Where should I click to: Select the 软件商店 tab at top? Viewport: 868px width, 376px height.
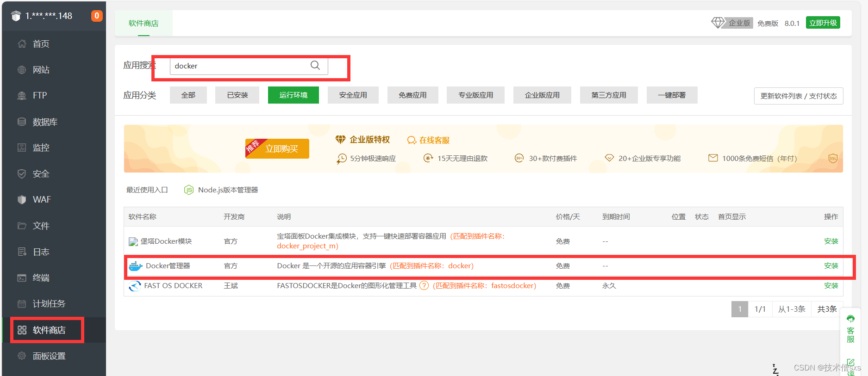(144, 23)
